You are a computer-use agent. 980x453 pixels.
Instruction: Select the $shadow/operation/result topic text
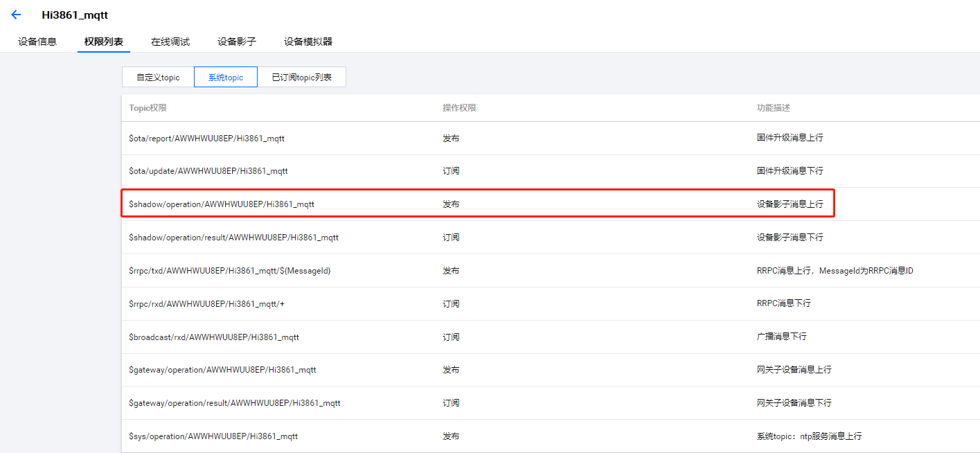click(x=233, y=238)
